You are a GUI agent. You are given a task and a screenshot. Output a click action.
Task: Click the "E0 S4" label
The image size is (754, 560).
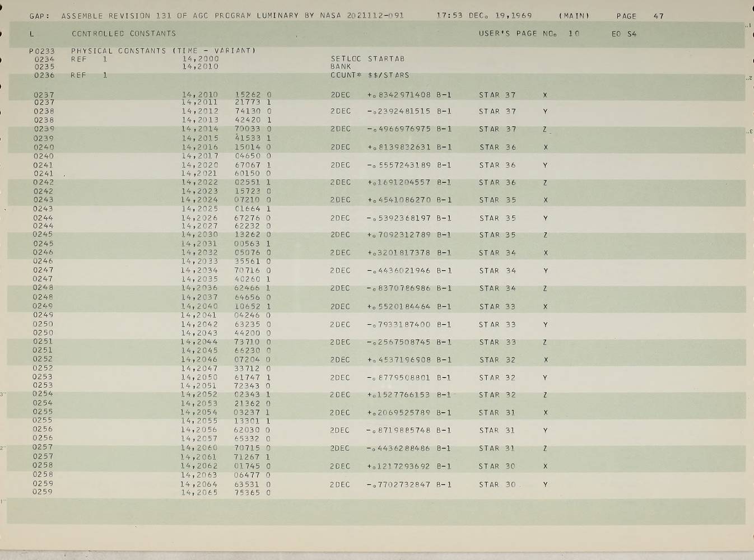point(624,34)
